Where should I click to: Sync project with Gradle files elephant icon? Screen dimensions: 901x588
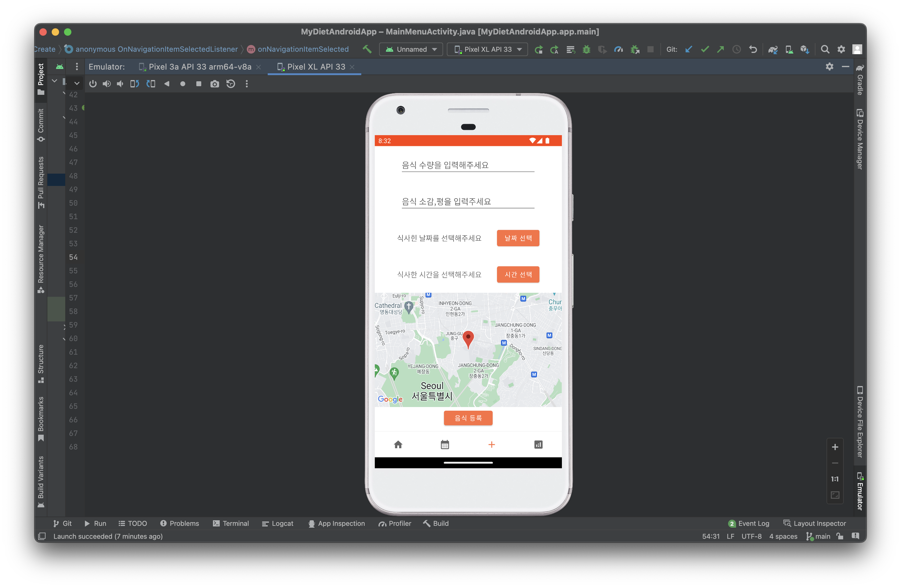point(773,49)
